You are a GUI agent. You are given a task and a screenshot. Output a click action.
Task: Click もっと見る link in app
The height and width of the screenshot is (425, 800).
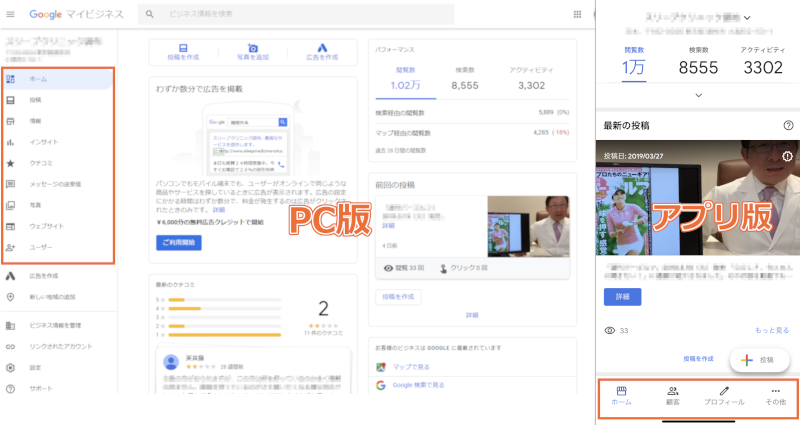772,330
